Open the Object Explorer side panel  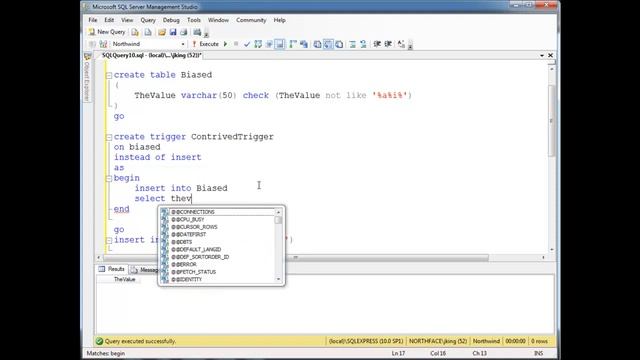(87, 78)
